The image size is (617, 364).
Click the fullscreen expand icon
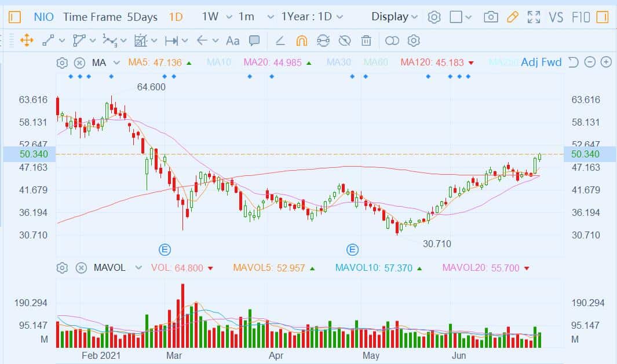click(x=534, y=17)
